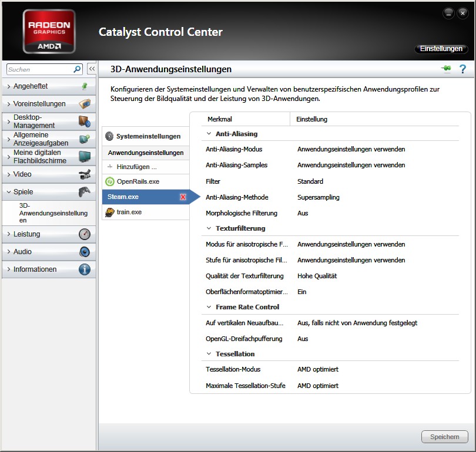This screenshot has width=476, height=452.
Task: Expand the Desktop-Management section
Action: click(x=8, y=122)
